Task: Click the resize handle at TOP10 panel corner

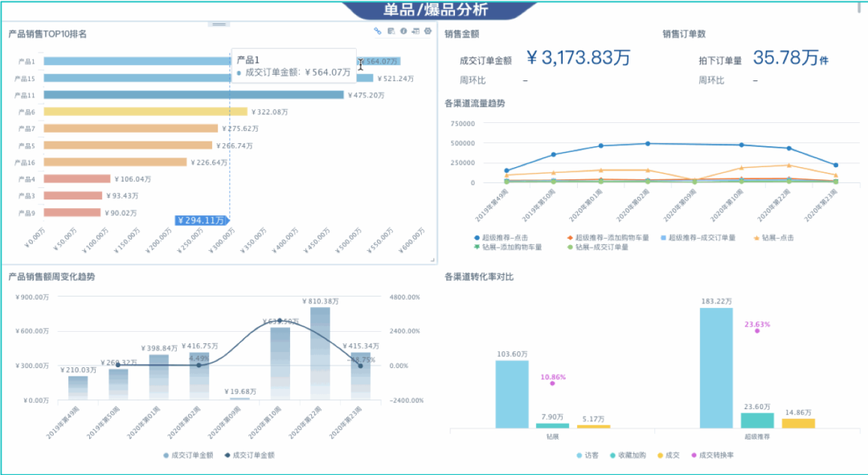Action: pyautogui.click(x=433, y=260)
